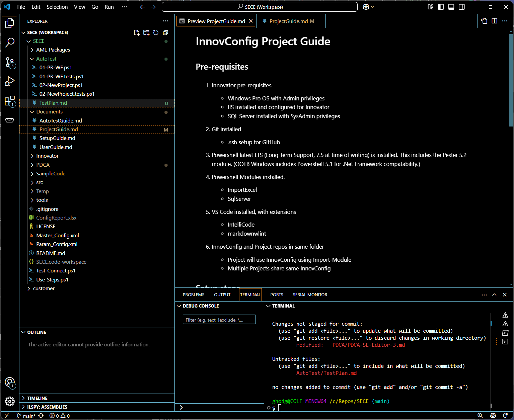Switch to the PORTS panel tab
The image size is (514, 420).
pos(277,295)
